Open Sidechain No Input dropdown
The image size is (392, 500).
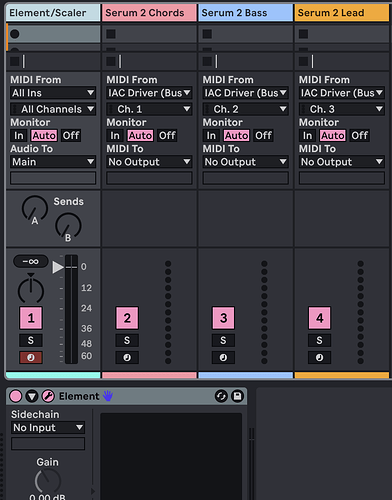(x=48, y=428)
